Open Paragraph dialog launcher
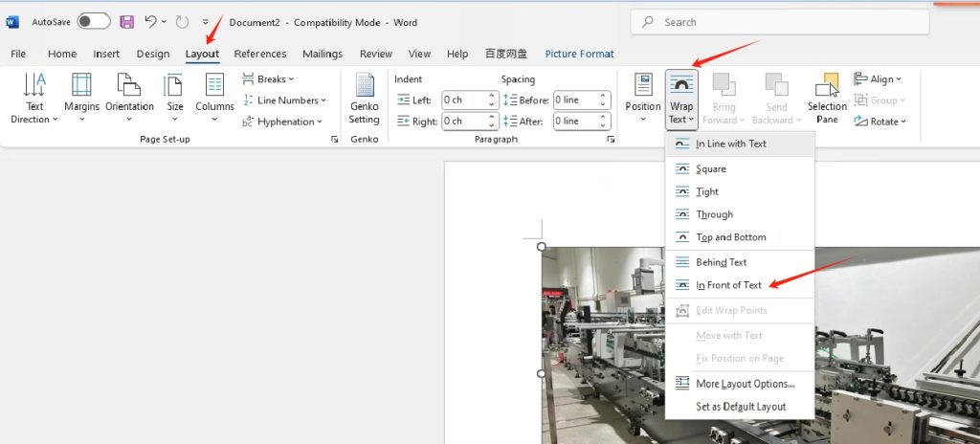980x444 pixels. [x=611, y=140]
